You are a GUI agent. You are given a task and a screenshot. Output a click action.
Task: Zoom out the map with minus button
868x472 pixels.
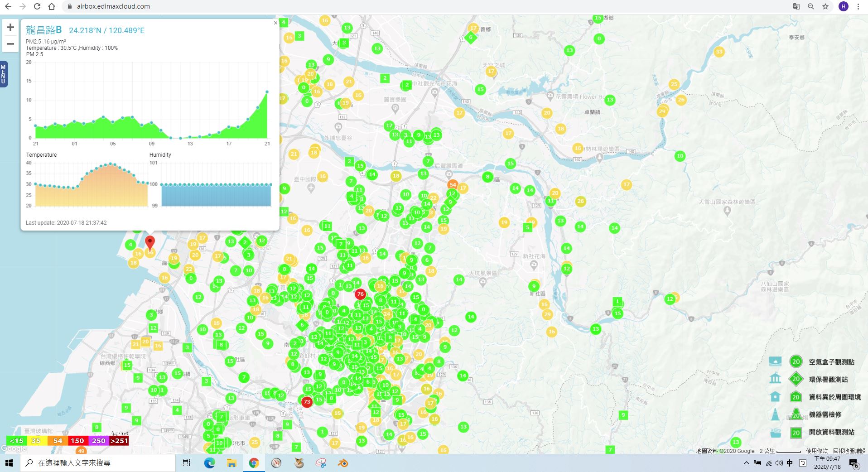10,44
